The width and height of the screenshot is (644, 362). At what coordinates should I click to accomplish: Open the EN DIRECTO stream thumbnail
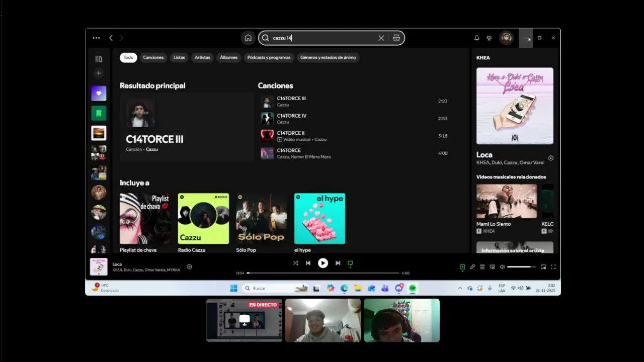245,320
